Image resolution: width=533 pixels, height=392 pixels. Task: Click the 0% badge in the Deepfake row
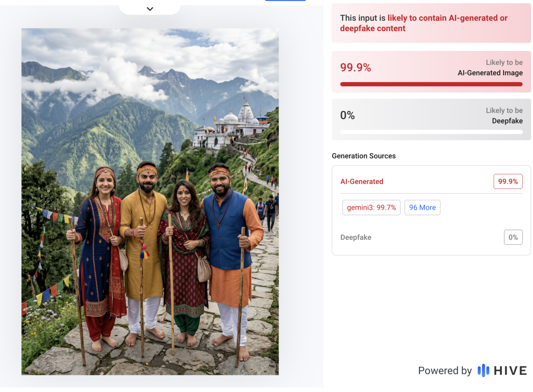tap(513, 237)
